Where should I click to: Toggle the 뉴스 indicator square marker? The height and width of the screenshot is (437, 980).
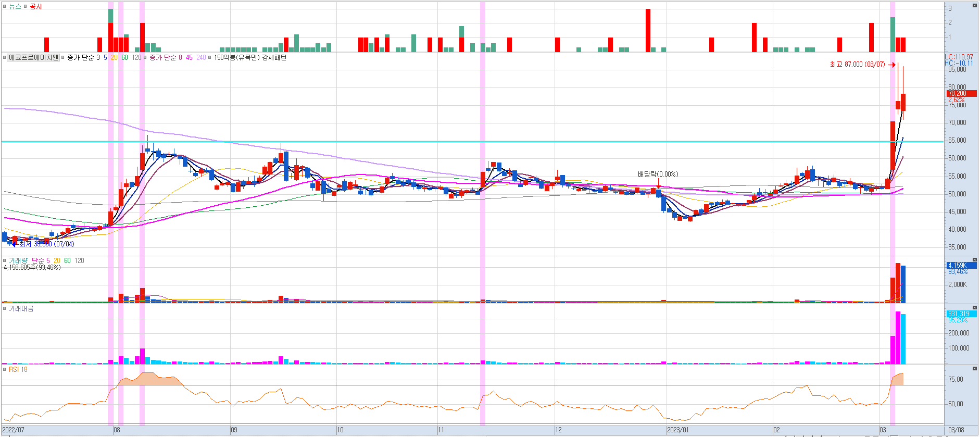[5, 6]
